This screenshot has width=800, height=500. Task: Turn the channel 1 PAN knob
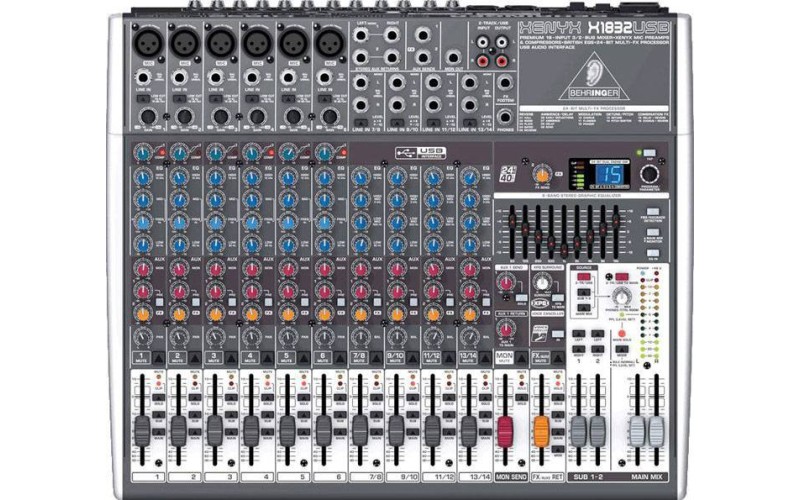143,337
